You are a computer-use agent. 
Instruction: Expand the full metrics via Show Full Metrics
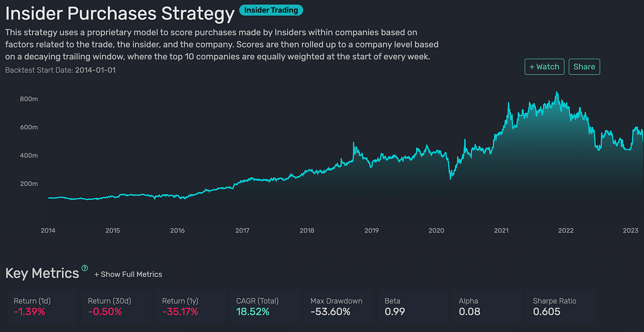tap(128, 274)
